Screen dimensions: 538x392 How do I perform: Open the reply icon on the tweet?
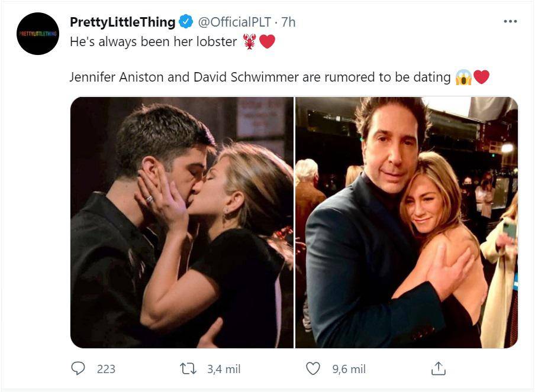pos(78,369)
